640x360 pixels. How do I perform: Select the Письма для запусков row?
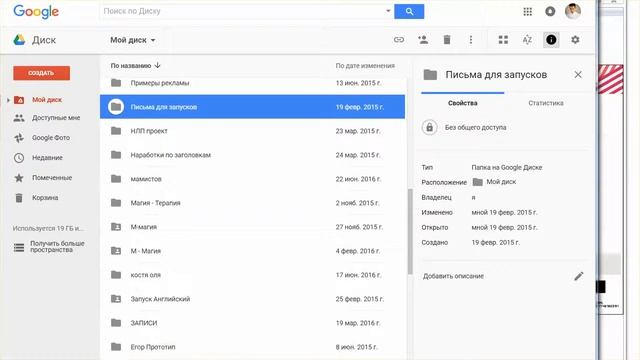(252, 107)
